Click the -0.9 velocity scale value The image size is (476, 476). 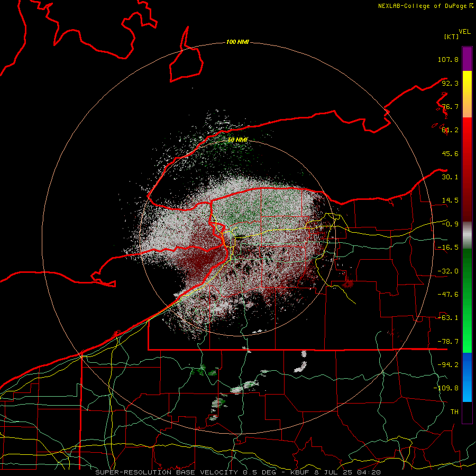click(x=450, y=224)
